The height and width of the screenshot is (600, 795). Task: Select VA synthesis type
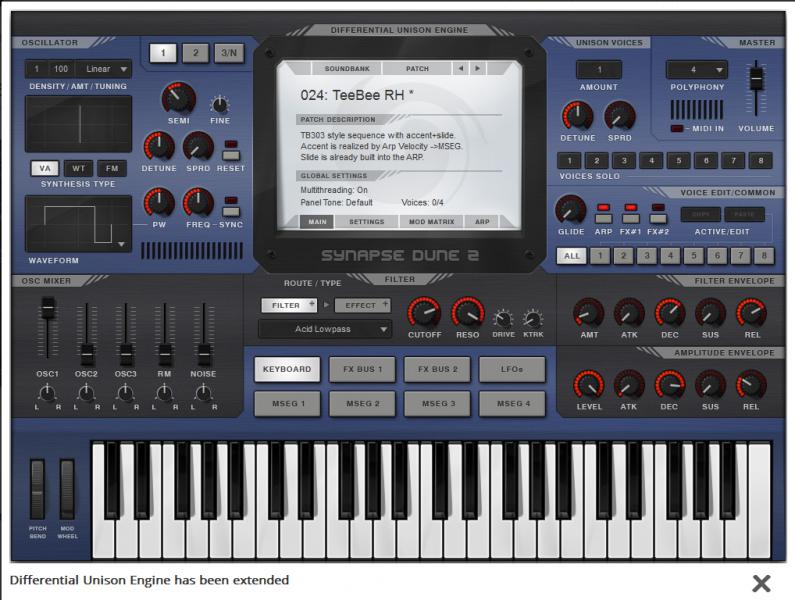click(x=45, y=168)
